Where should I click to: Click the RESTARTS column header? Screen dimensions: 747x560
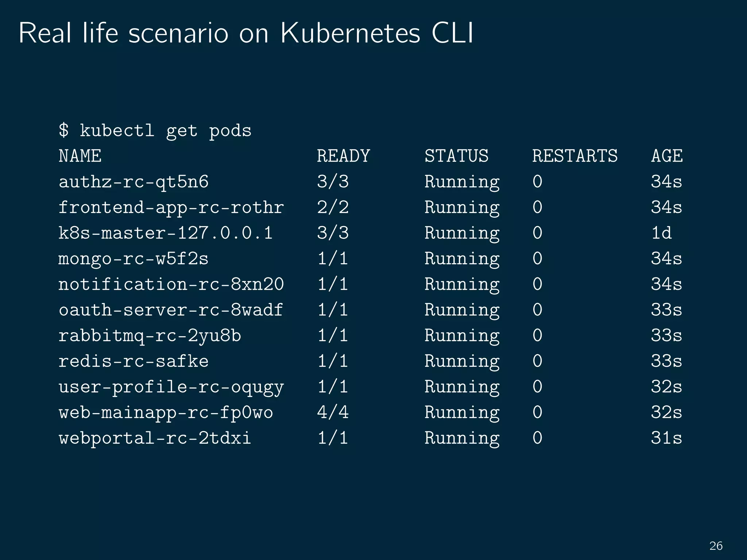click(575, 156)
